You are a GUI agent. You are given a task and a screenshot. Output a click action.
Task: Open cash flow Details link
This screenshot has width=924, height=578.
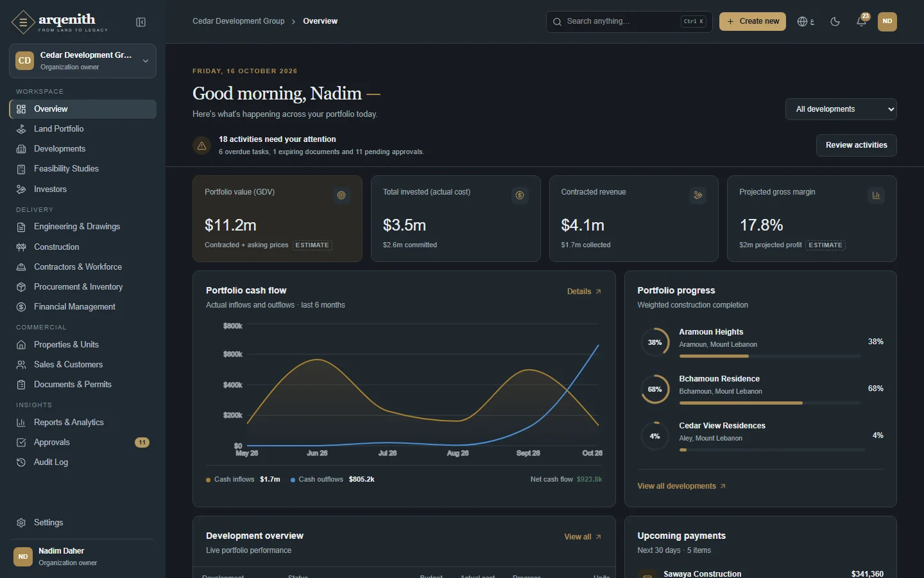(x=584, y=292)
